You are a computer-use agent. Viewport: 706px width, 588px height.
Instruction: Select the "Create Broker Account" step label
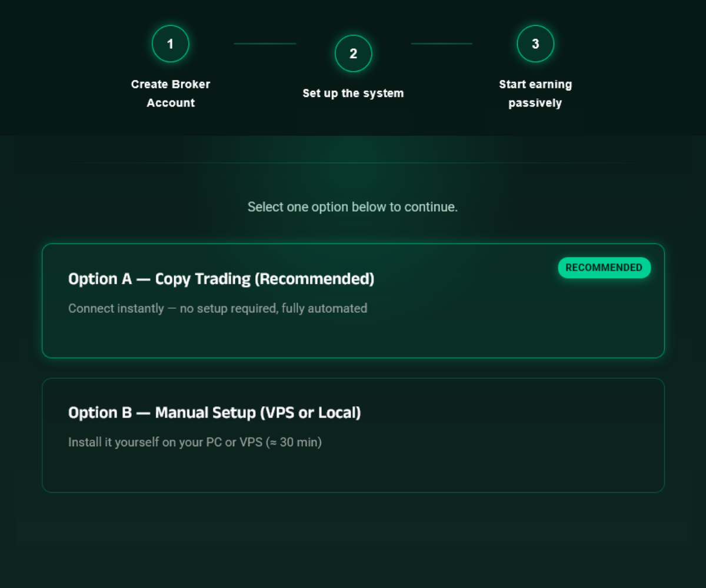(x=171, y=93)
